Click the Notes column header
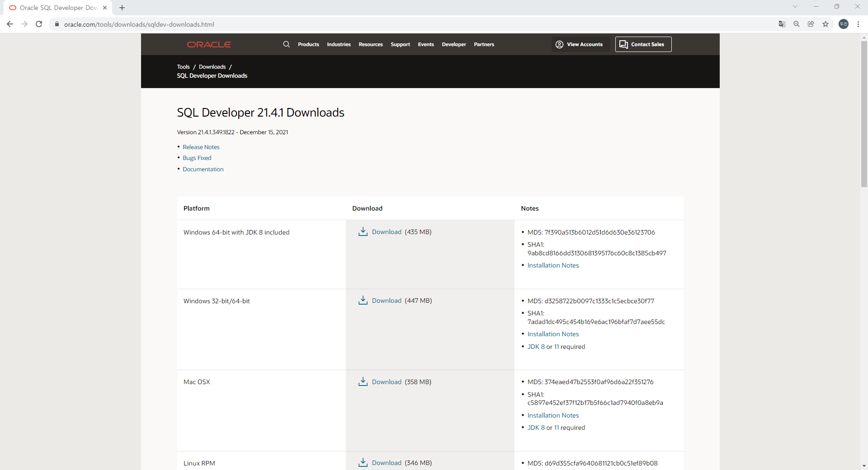Screen dimensions: 868x470 point(530,208)
